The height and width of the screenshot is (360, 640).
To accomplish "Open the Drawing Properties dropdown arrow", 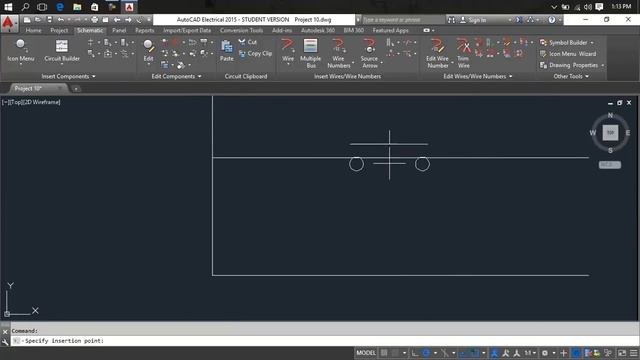I will (x=602, y=65).
